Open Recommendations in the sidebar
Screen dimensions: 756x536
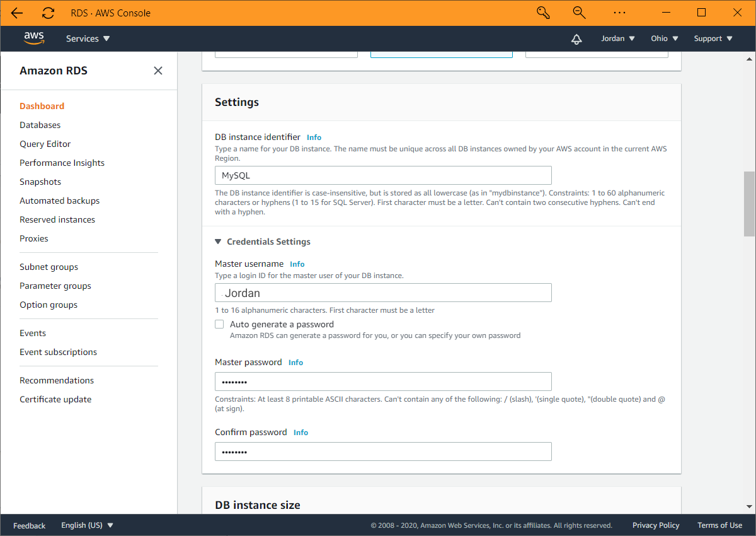pos(57,380)
